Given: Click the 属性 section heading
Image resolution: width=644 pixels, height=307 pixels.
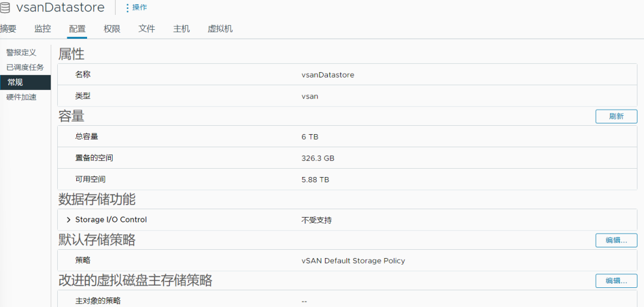Looking at the screenshot, I should [71, 54].
